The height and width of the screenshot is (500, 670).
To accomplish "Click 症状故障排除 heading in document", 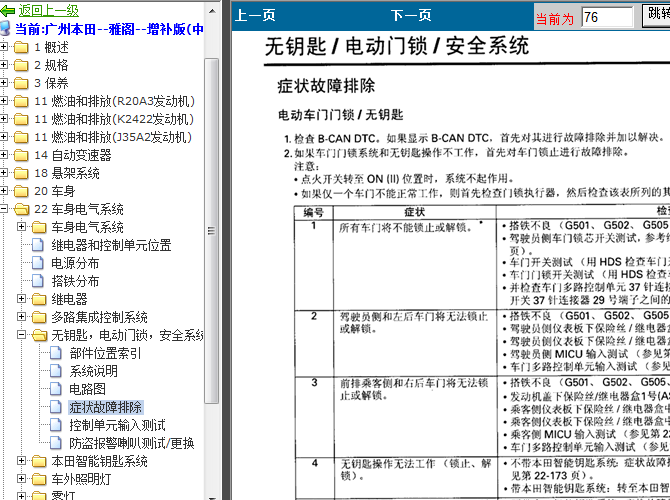I will tap(326, 86).
